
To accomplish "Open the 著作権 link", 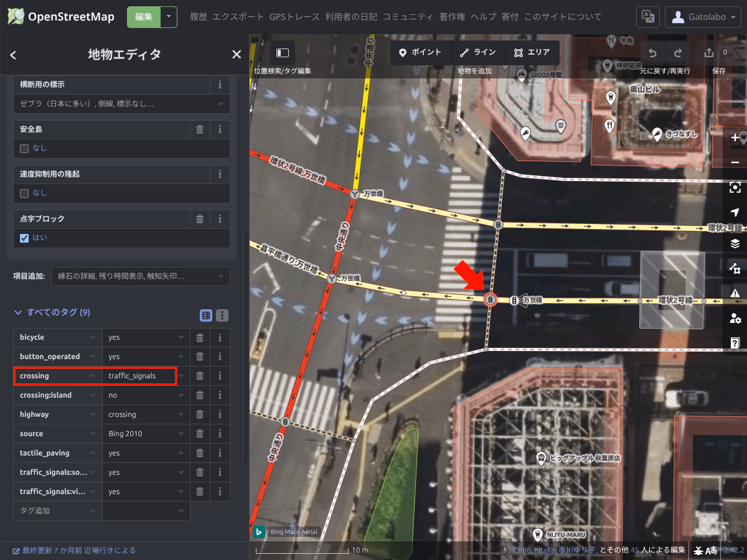I will pos(452,17).
